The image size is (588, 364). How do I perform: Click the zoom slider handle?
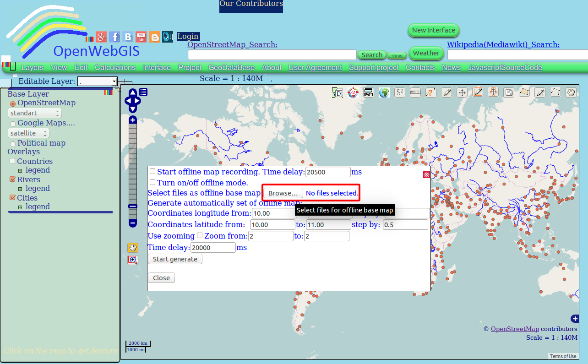133,206
